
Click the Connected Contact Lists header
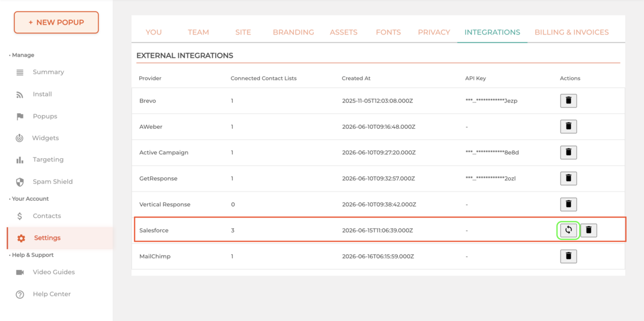click(264, 78)
